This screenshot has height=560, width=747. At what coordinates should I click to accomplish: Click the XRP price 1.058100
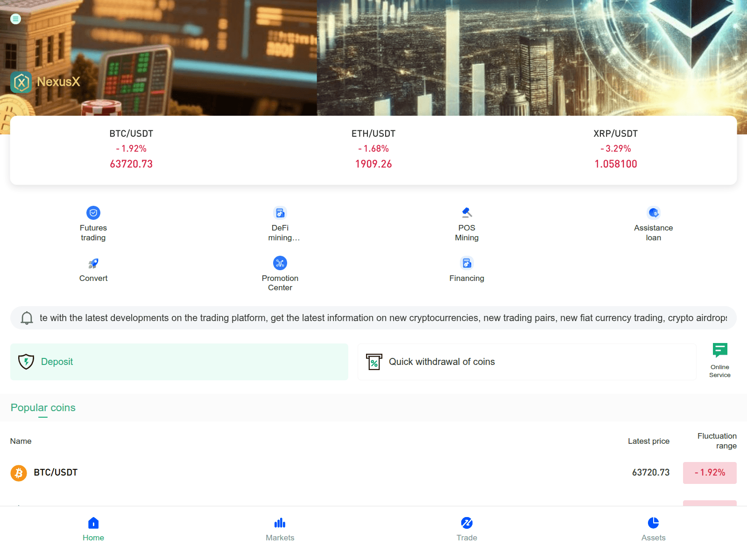tap(616, 164)
